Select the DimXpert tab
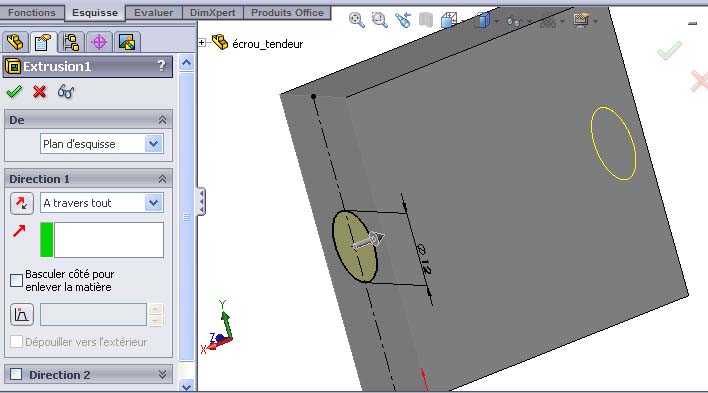 [213, 13]
